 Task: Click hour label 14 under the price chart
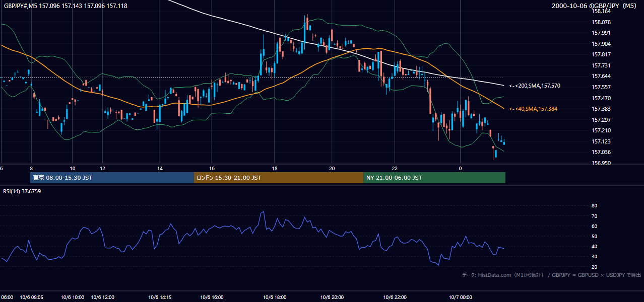[160, 168]
